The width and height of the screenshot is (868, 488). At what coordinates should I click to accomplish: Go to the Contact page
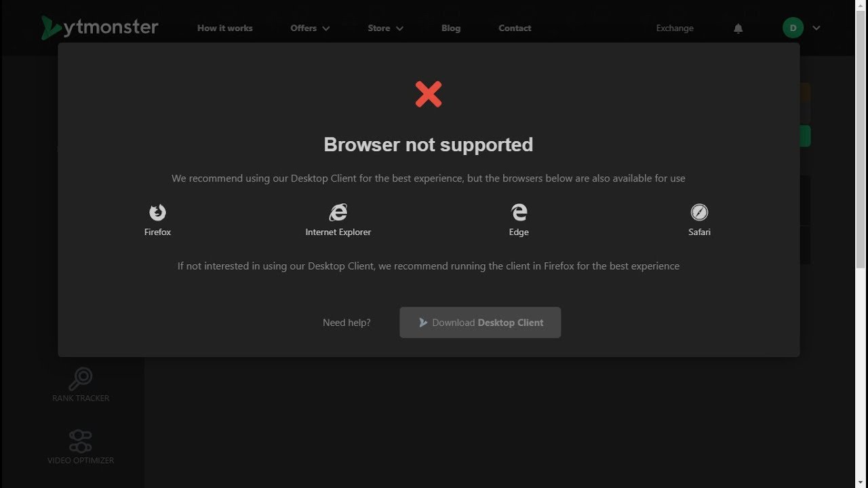(515, 28)
